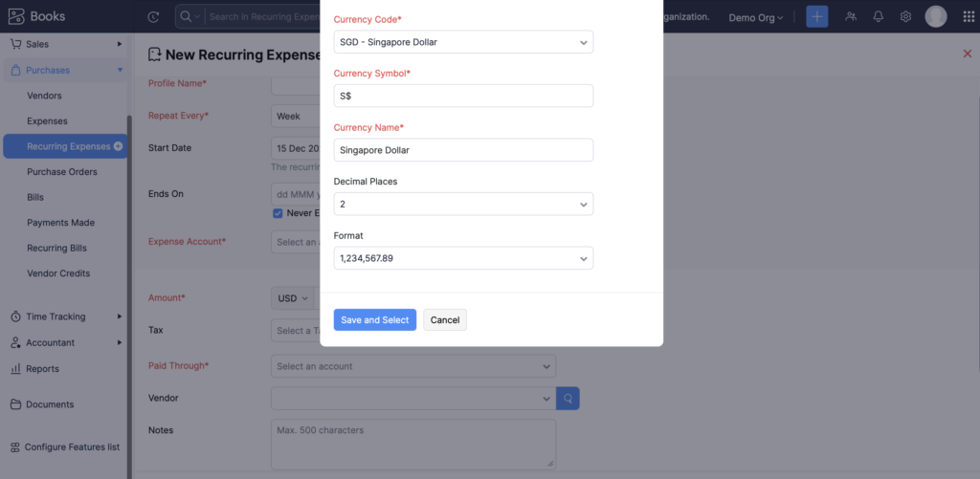980x479 pixels.
Task: Open the settings gear icon
Action: click(905, 17)
